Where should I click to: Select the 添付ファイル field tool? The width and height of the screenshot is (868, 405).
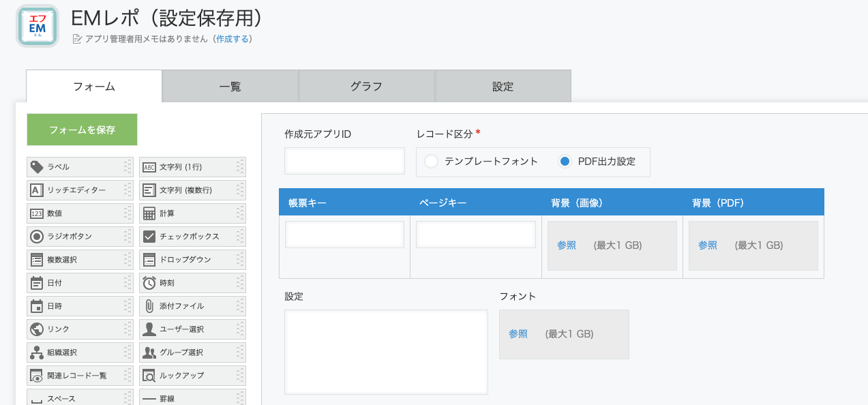tap(192, 305)
